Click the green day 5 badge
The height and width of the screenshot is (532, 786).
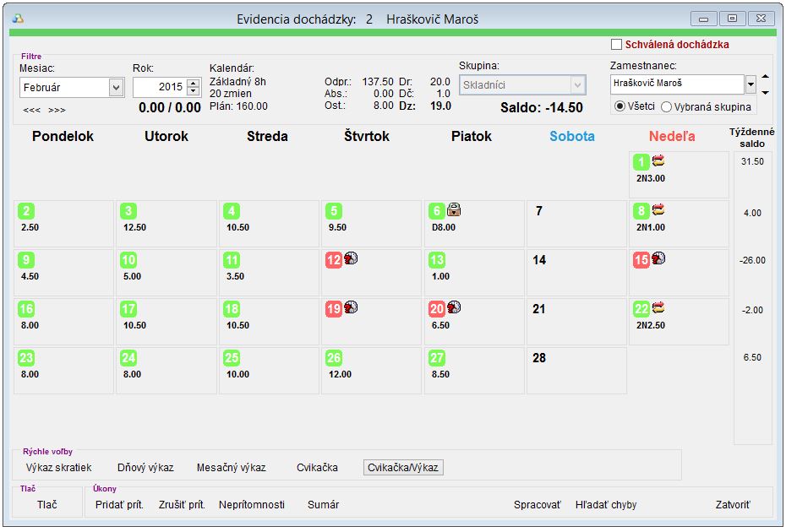(x=334, y=211)
